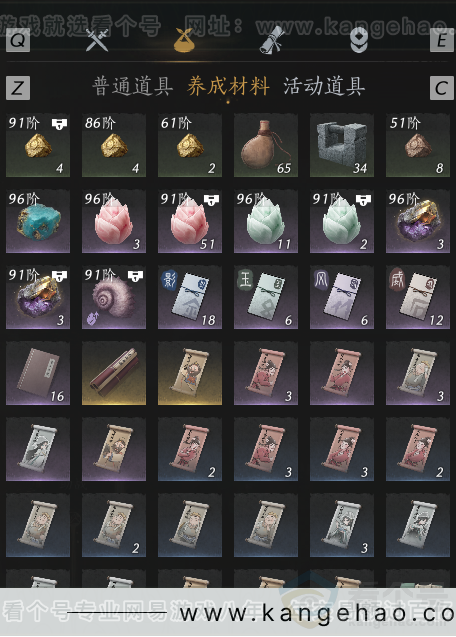456x637 pixels.
Task: Select the golden bundled scrolls item
Action: (114, 373)
